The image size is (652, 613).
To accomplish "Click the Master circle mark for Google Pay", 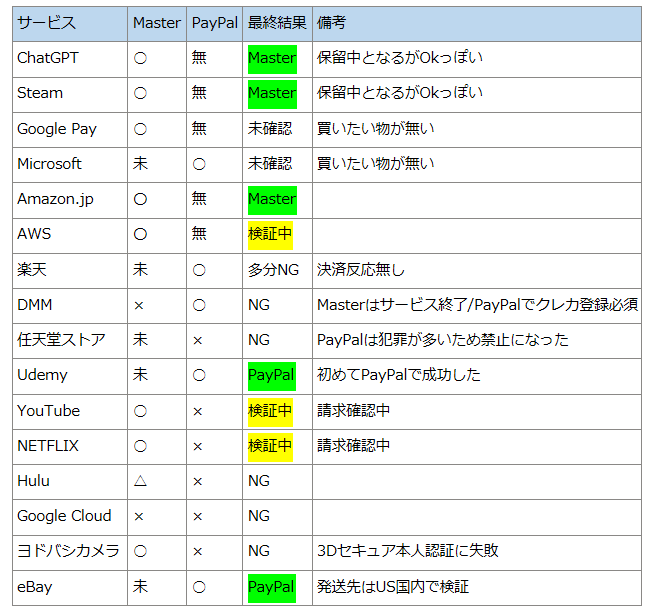I will (140, 129).
